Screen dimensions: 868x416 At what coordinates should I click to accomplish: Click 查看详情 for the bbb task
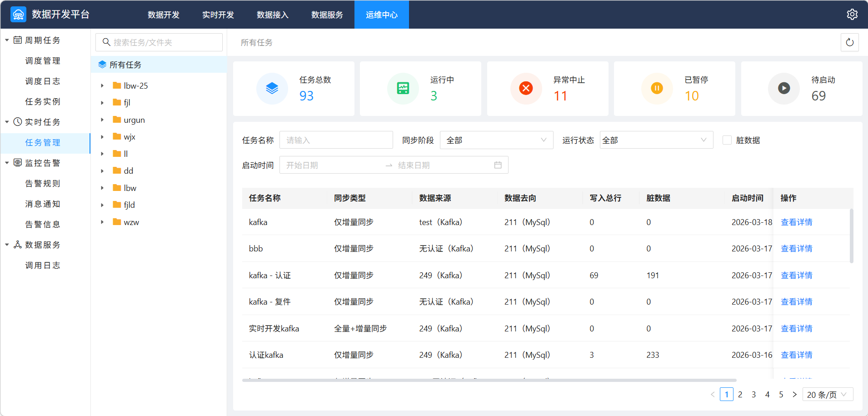pos(796,249)
